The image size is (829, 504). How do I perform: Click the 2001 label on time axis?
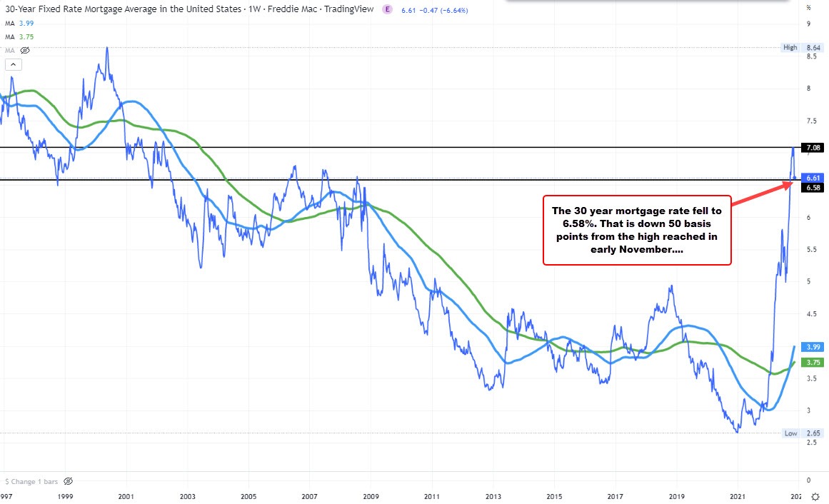126,497
